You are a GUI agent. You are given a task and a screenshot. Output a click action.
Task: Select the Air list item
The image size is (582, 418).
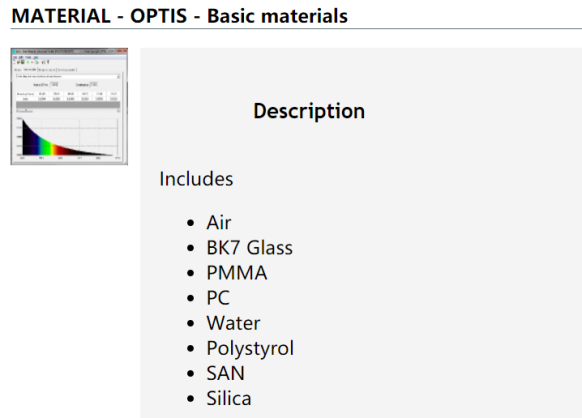pyautogui.click(x=219, y=223)
